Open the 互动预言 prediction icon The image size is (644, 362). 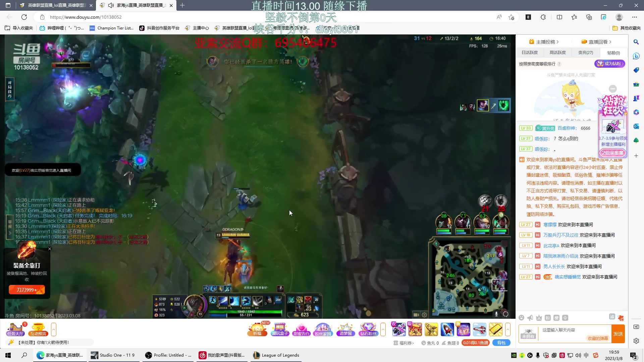[38, 329]
